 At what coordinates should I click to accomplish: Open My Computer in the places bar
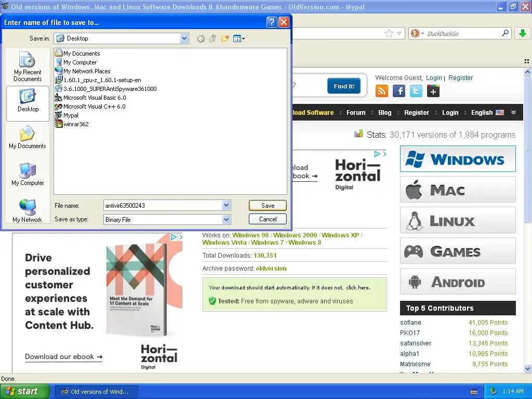[x=28, y=174]
